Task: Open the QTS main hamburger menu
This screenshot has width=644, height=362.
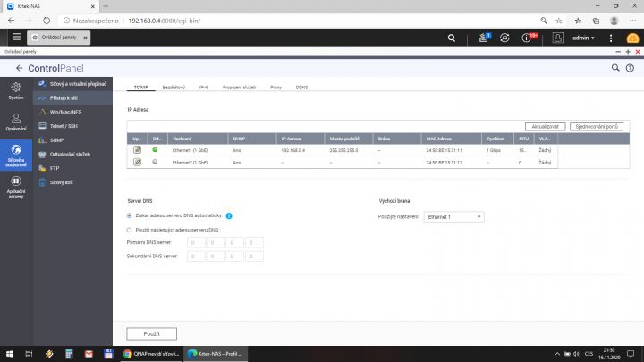Action: click(16, 37)
